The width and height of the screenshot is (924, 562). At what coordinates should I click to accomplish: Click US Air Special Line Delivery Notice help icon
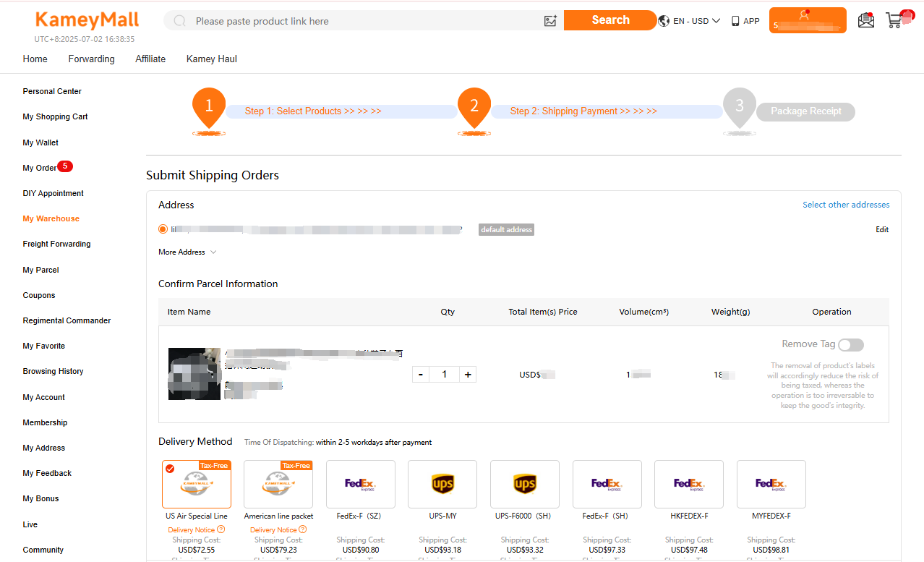click(x=221, y=529)
